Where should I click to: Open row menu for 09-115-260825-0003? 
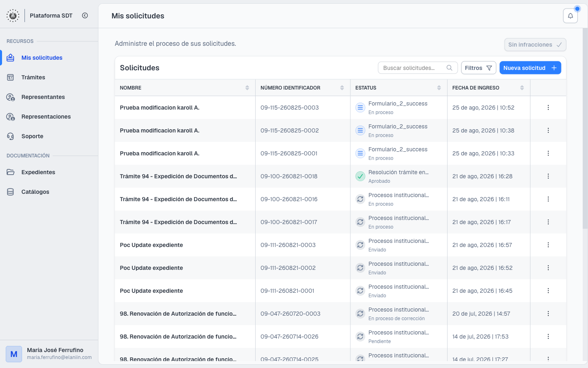pyautogui.click(x=548, y=108)
